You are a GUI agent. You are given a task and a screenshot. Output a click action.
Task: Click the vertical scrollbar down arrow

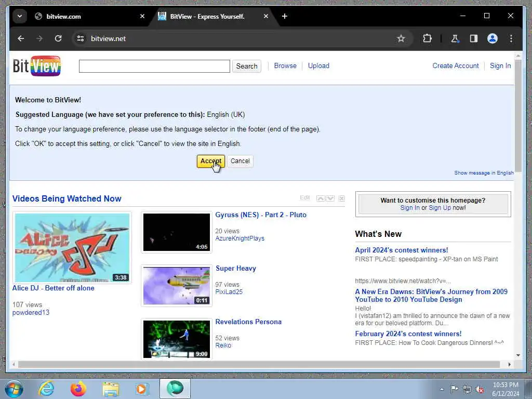click(x=518, y=355)
